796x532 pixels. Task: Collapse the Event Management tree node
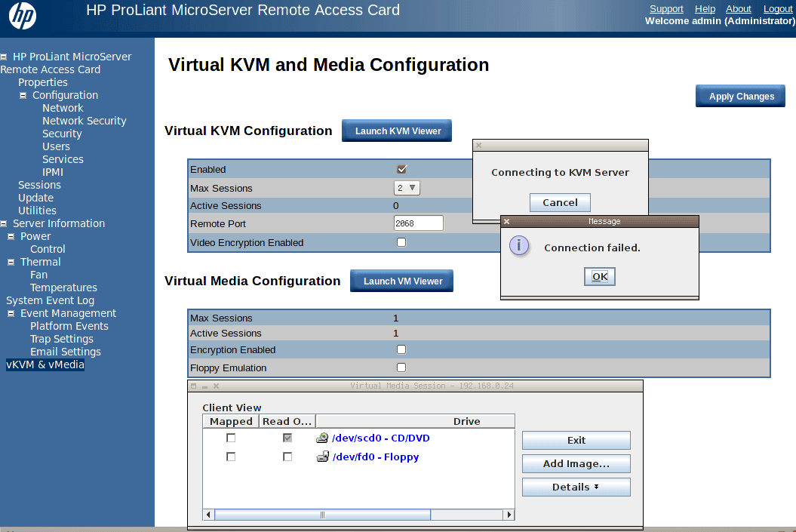pos(11,314)
